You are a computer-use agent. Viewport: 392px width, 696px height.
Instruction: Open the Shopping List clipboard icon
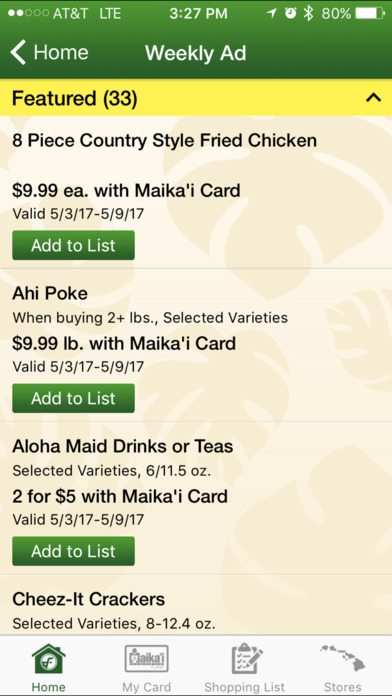[247, 659]
